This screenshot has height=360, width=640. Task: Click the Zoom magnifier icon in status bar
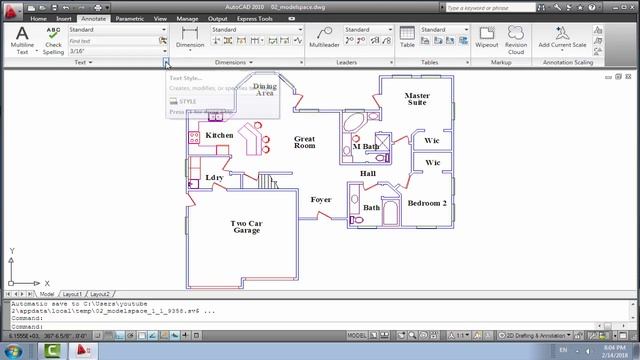412,336
